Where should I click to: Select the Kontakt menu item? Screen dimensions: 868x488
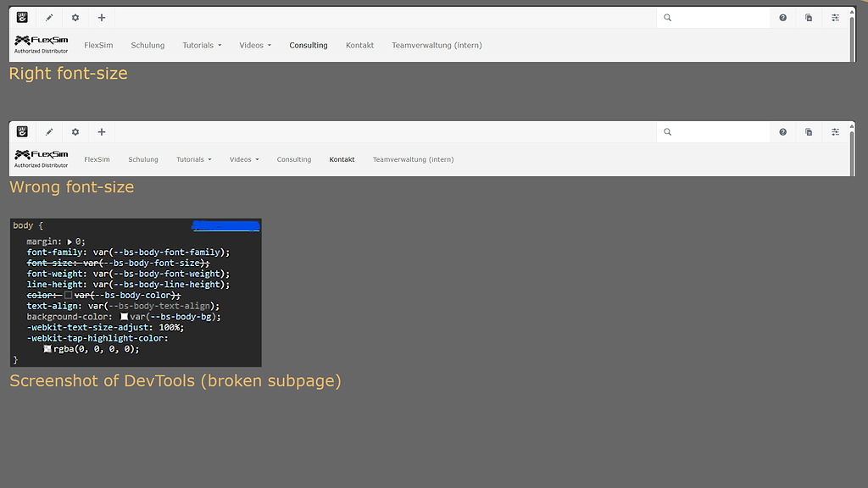[x=359, y=45]
